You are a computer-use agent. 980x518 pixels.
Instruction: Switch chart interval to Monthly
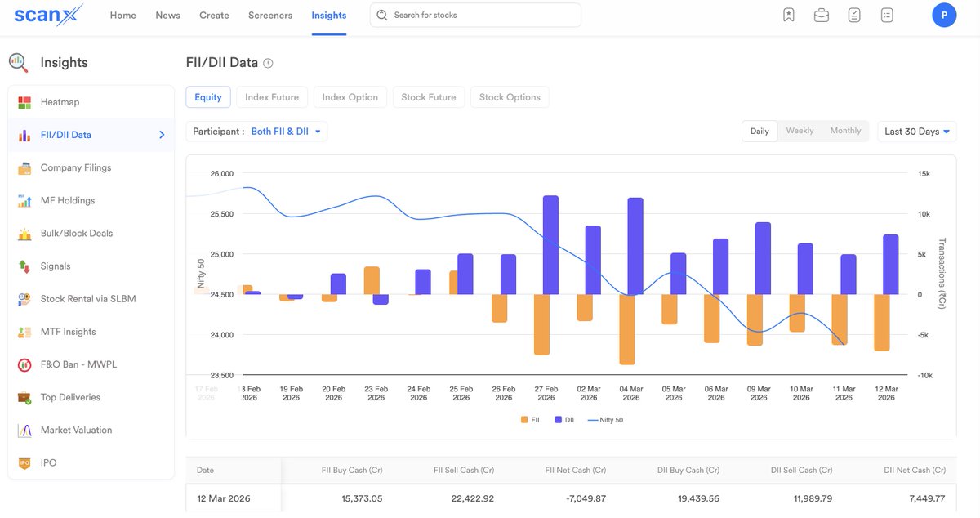[x=845, y=131]
